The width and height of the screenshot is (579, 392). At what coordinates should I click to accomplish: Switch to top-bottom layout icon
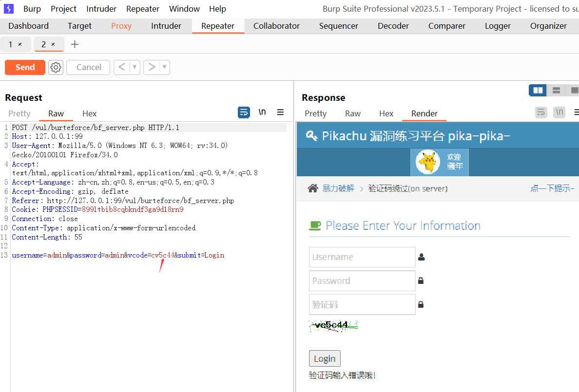pyautogui.click(x=556, y=90)
